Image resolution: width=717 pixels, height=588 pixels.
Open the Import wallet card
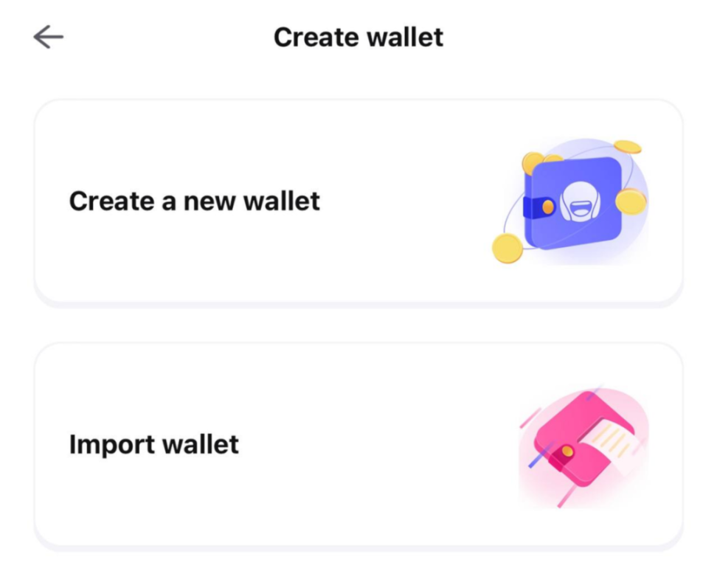click(358, 444)
